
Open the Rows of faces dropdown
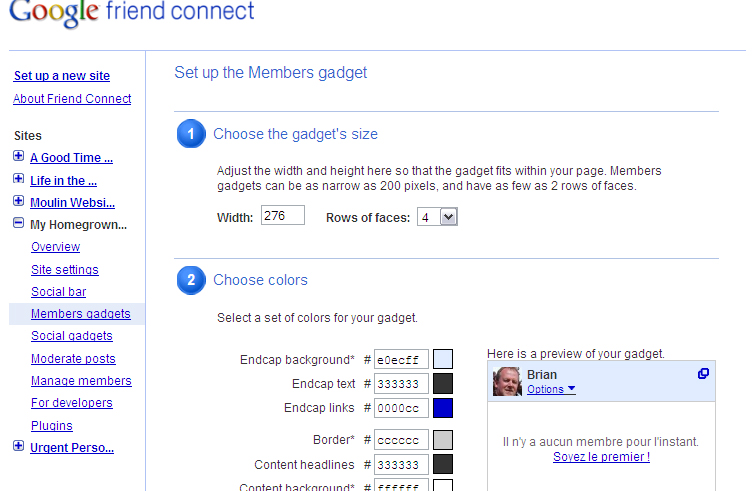click(x=437, y=217)
